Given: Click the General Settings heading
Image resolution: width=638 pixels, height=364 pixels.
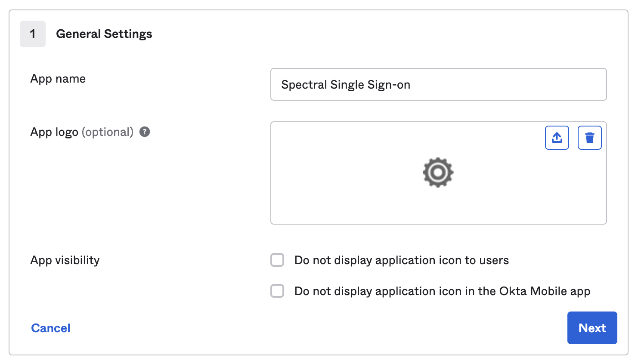Looking at the screenshot, I should pyautogui.click(x=104, y=34).
